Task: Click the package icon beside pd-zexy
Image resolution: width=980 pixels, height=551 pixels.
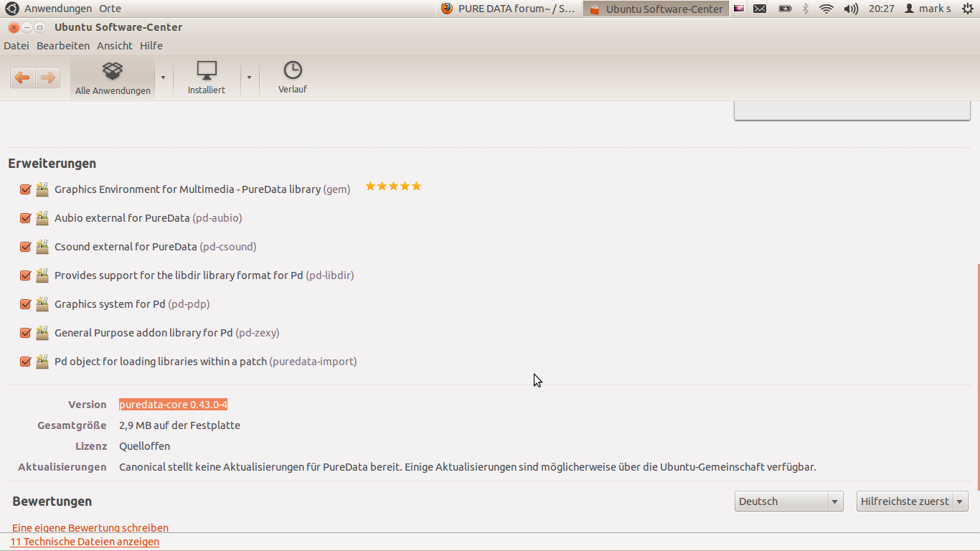Action: (42, 332)
